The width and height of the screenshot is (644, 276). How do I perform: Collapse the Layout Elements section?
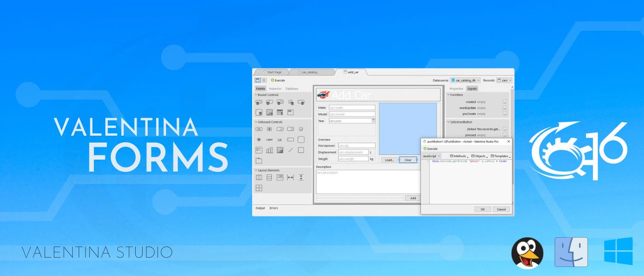click(x=256, y=170)
